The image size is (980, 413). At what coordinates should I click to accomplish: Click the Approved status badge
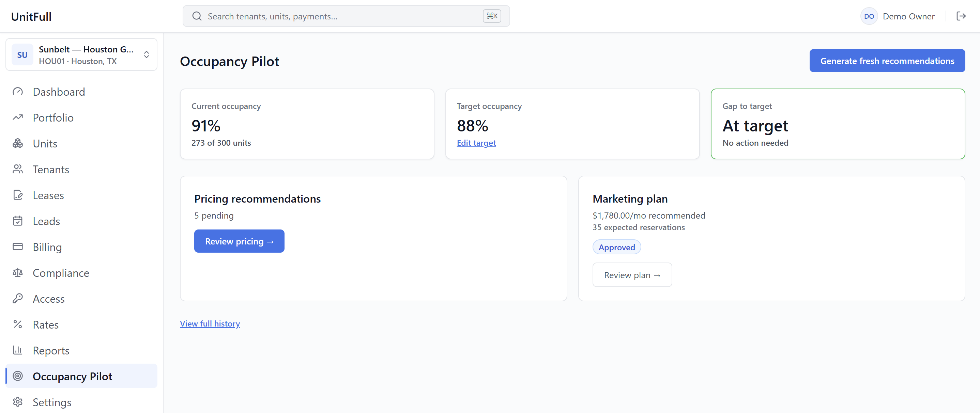point(616,247)
